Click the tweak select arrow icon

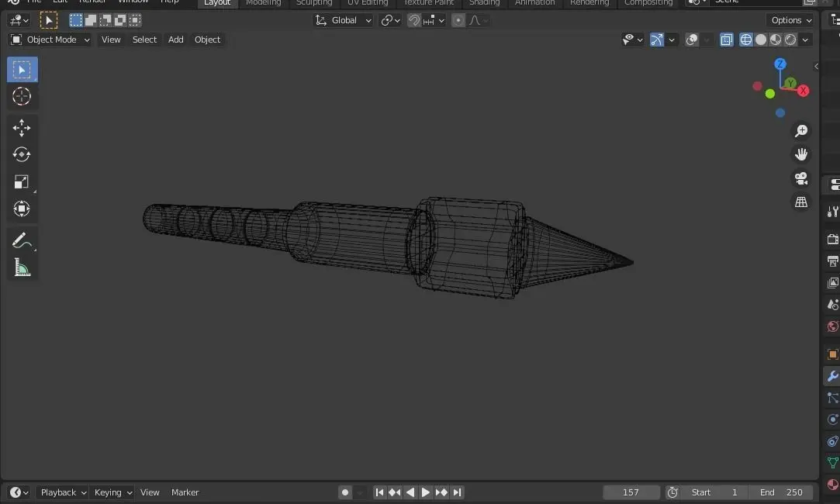(49, 20)
